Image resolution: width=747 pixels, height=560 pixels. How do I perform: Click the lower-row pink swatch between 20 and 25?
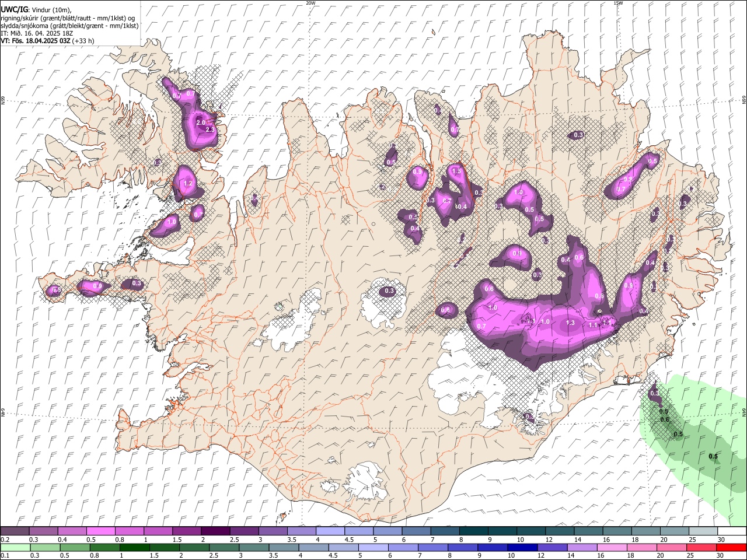(x=671, y=547)
